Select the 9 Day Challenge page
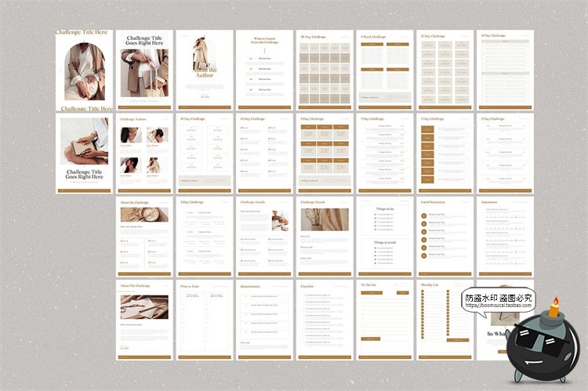Screen dimensions: 588x391 [325, 154]
